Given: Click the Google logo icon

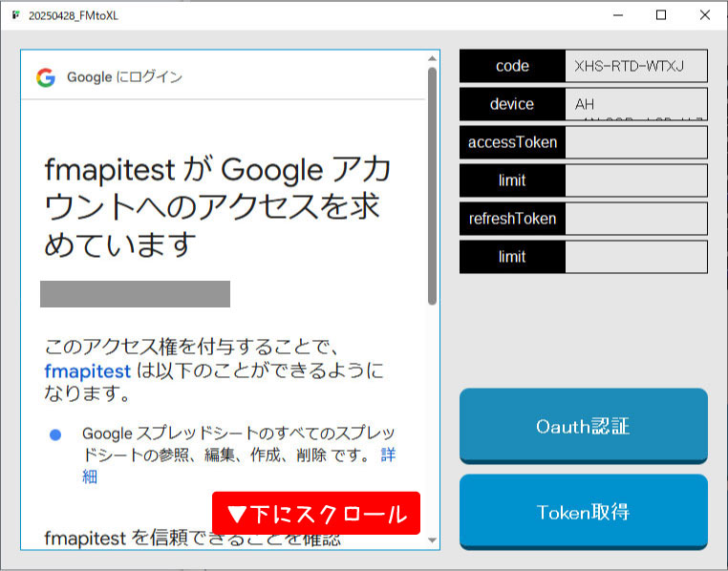Looking at the screenshot, I should pos(46,77).
